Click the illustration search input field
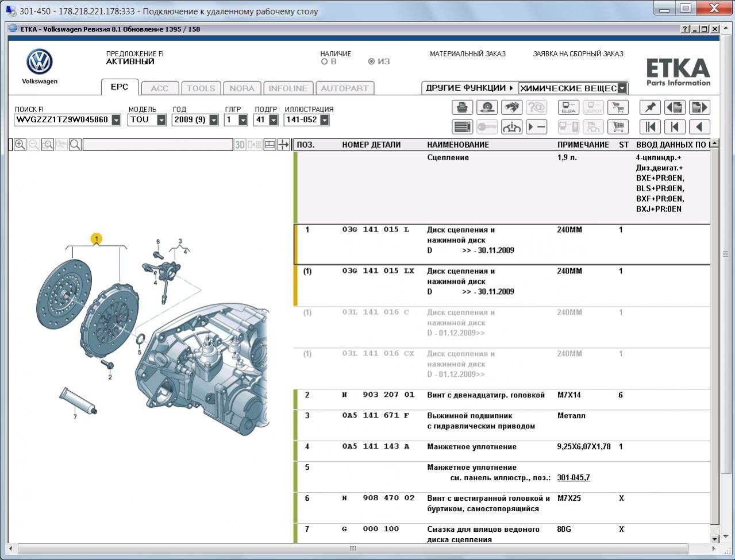The width and height of the screenshot is (735, 560). 158,145
